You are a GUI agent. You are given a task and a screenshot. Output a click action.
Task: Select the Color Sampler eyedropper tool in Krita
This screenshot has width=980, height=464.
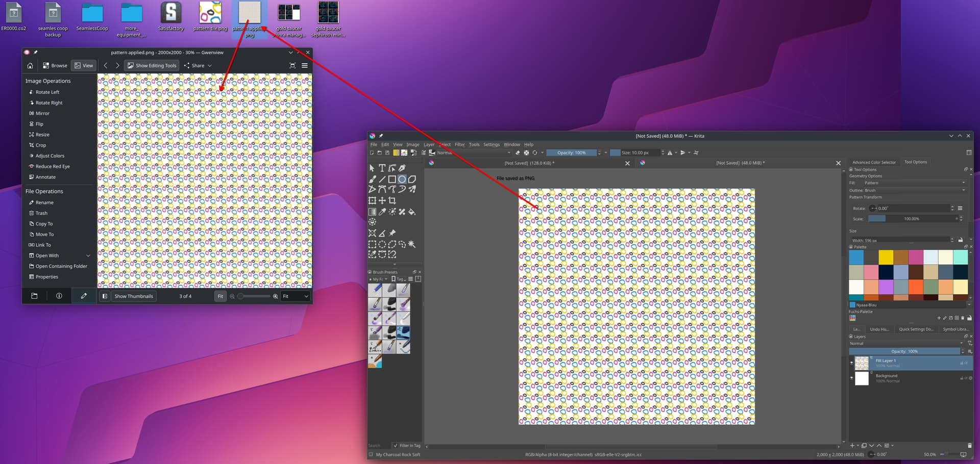click(382, 212)
